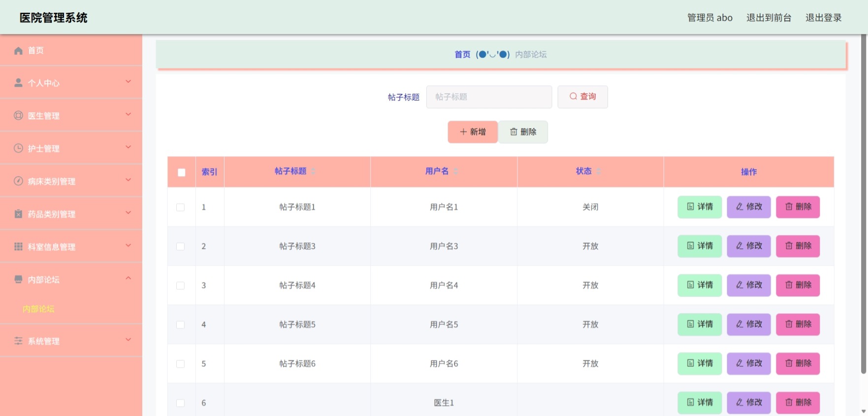This screenshot has width=868, height=416.
Task: Open the 护士管理 menu label
Action: (x=44, y=149)
